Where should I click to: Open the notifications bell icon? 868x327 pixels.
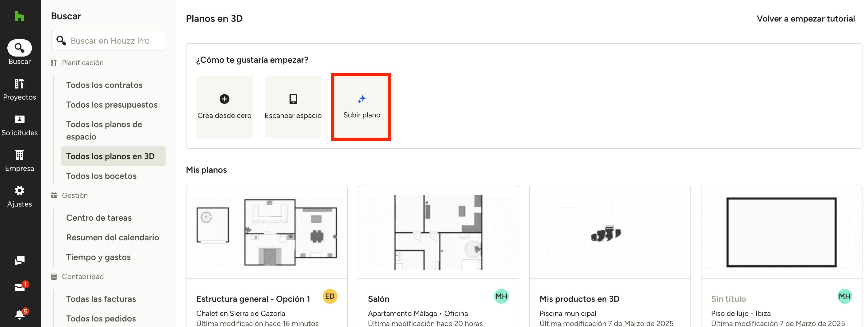coord(20,314)
